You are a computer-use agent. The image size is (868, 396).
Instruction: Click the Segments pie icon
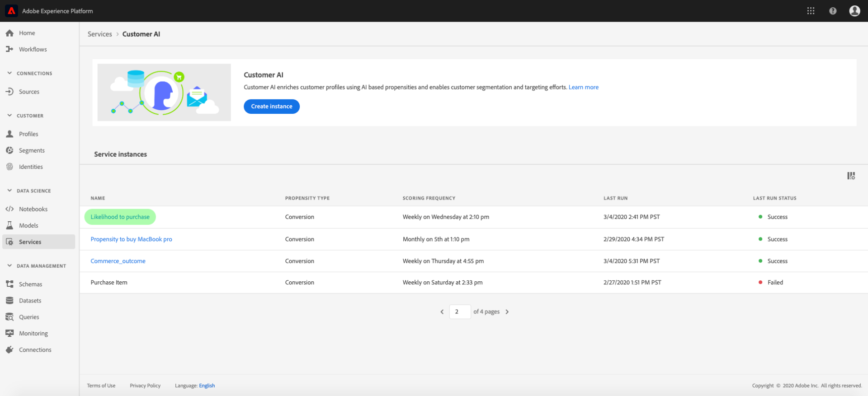coord(9,150)
